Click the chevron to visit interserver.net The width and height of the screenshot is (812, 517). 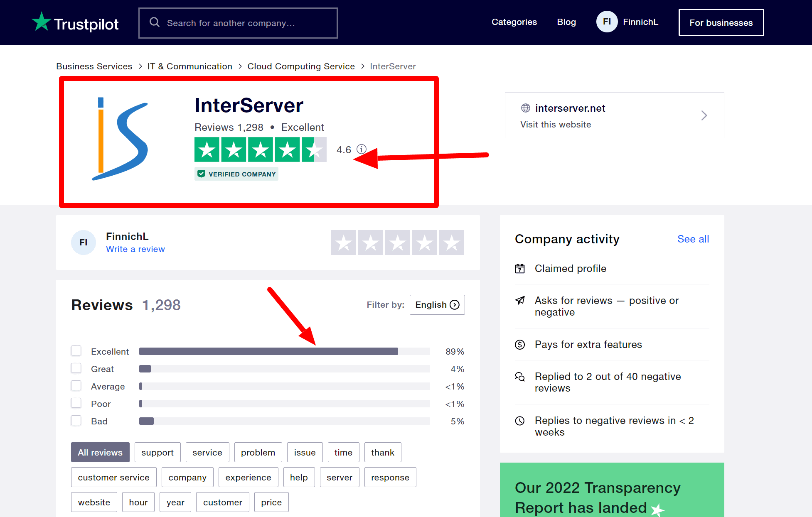click(704, 115)
